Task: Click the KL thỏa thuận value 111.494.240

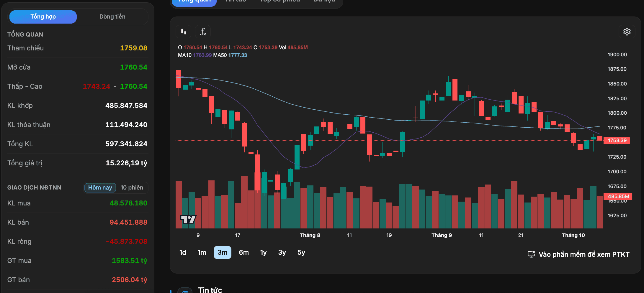Action: 126,125
